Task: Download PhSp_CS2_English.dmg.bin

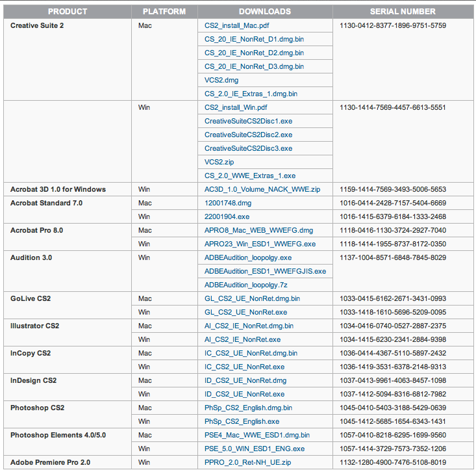Action: pyautogui.click(x=248, y=408)
